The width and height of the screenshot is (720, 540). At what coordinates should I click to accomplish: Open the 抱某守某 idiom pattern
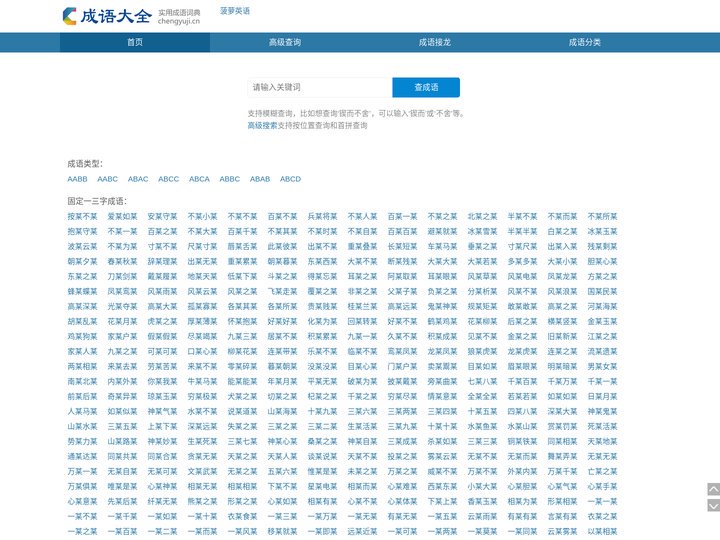(82, 231)
